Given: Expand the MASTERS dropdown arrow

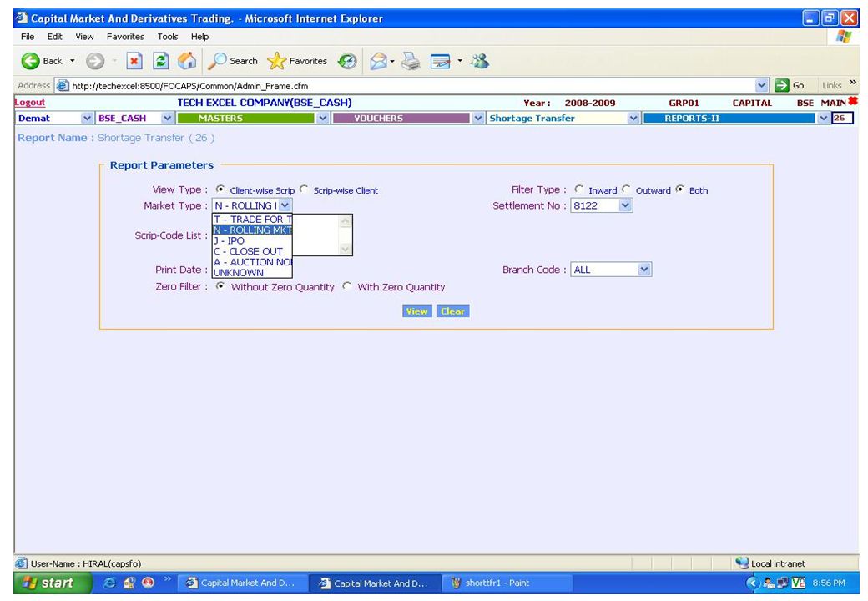Looking at the screenshot, I should click(x=322, y=118).
